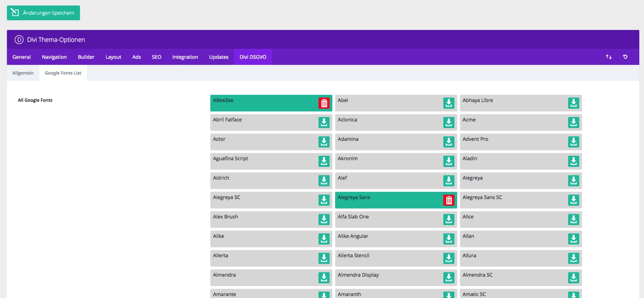This screenshot has height=298, width=644.
Task: Click the Amaranth font name
Action: click(x=350, y=294)
